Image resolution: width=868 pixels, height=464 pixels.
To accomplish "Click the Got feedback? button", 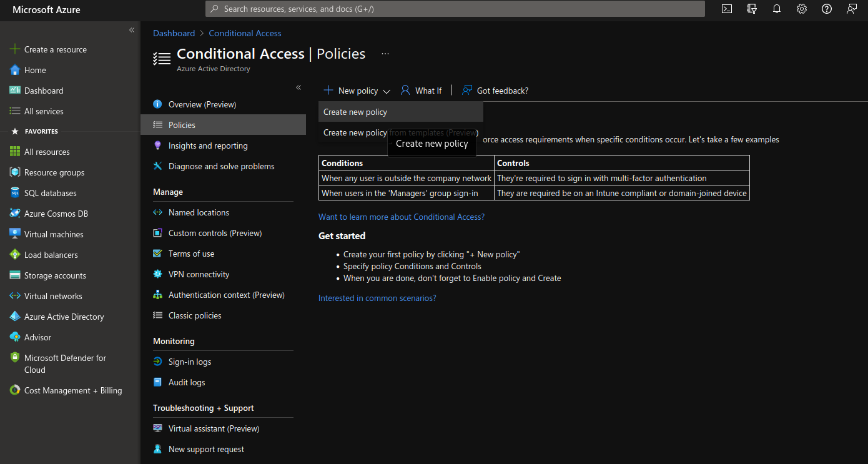I will [x=495, y=91].
